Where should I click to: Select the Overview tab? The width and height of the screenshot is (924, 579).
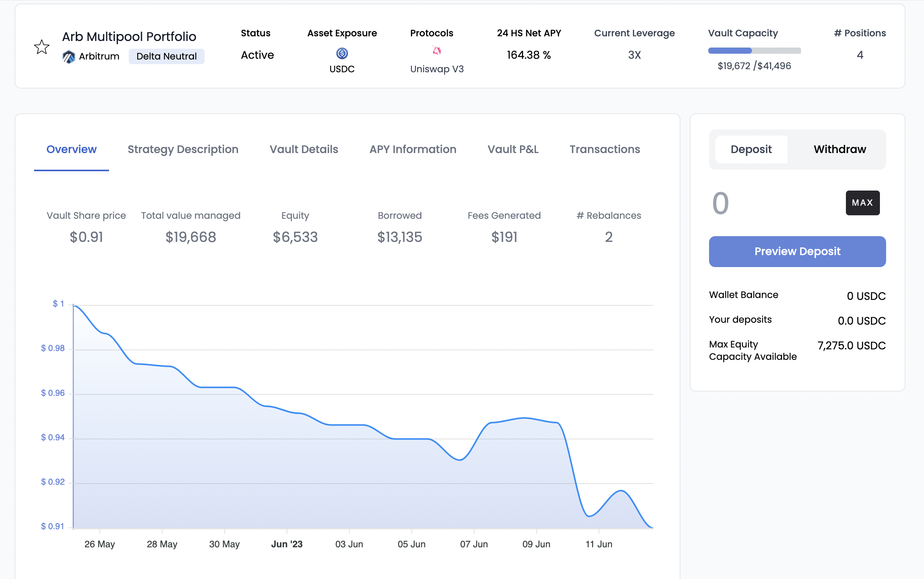72,149
